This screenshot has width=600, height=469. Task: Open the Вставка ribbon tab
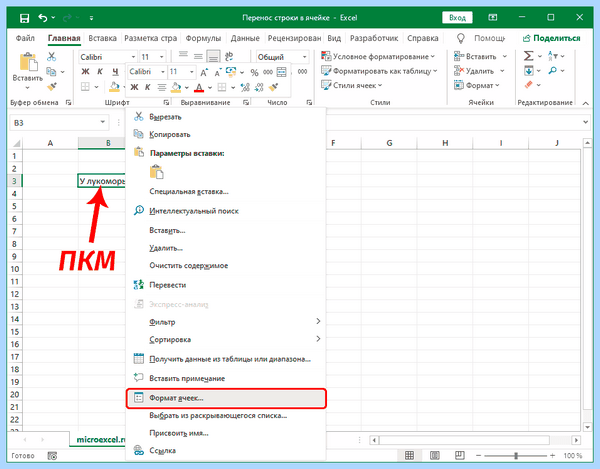tap(102, 38)
